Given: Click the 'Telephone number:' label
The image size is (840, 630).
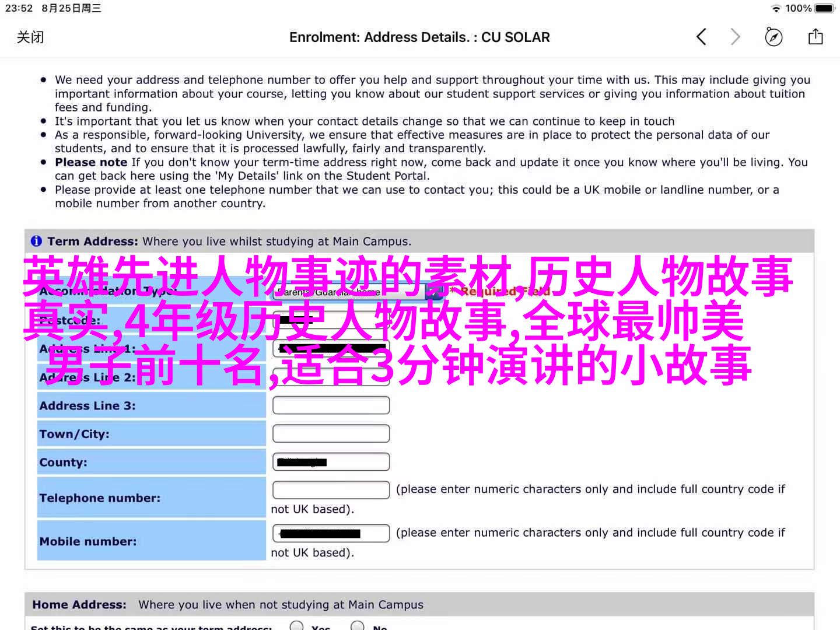Looking at the screenshot, I should tap(100, 498).
